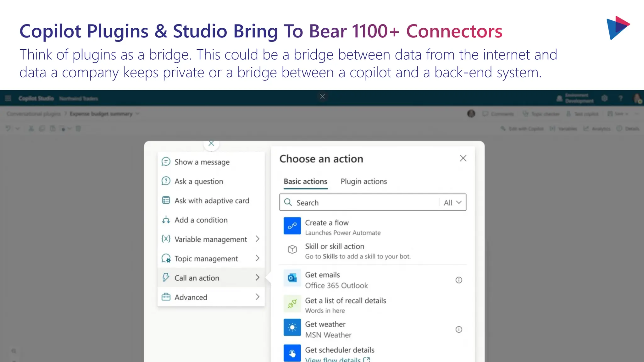Select Add a condition menu item
The width and height of the screenshot is (644, 362).
tap(211, 220)
